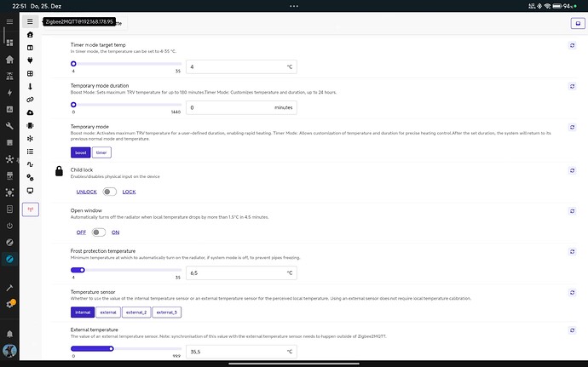Open the monitor screen icon in Zigbee2MQTT sidebar
588x367 pixels.
pyautogui.click(x=30, y=191)
